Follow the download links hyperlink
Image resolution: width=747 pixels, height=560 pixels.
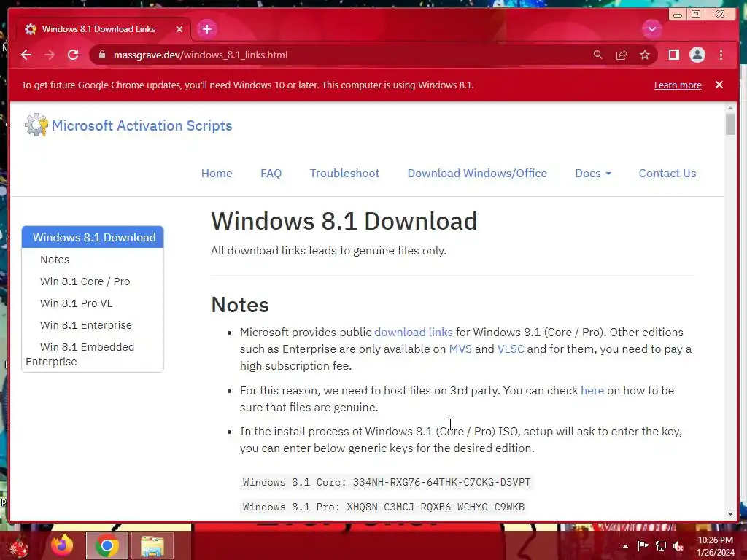[x=414, y=332]
